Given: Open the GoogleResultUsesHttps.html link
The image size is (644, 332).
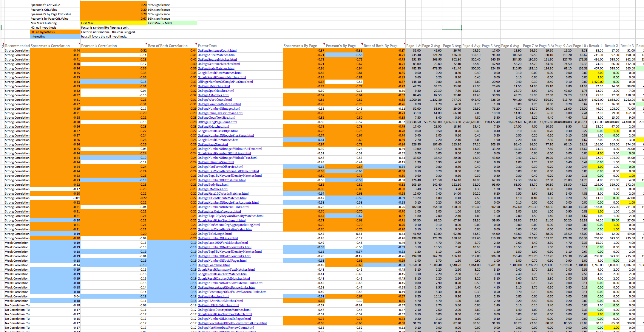Looking at the screenshot, I should pos(217,131).
